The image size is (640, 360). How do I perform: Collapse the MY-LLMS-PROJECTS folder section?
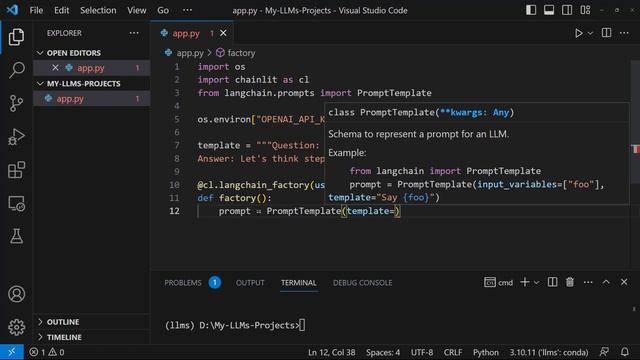[x=83, y=84]
